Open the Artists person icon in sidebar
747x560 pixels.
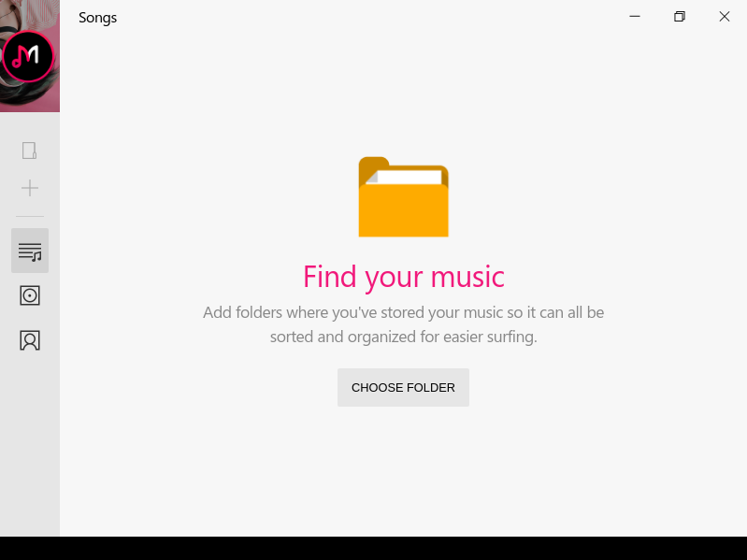point(30,340)
